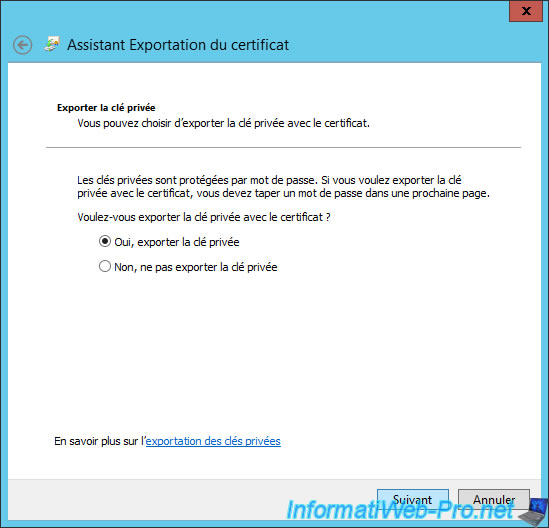
Task: Click the certificate wizard icon beside the title
Action: click(x=52, y=44)
